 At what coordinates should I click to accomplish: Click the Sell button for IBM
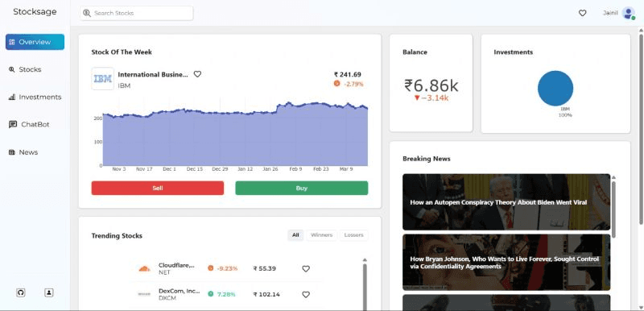(158, 189)
